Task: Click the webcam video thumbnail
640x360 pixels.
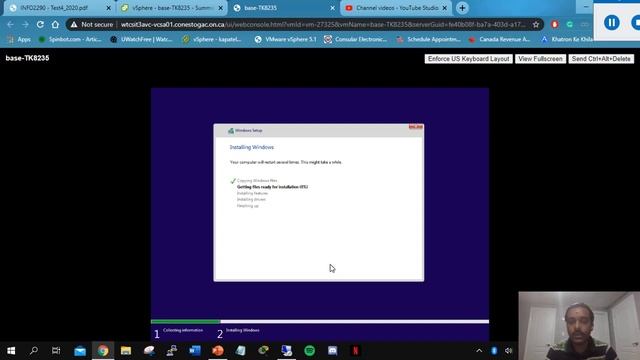Action: pos(579,326)
